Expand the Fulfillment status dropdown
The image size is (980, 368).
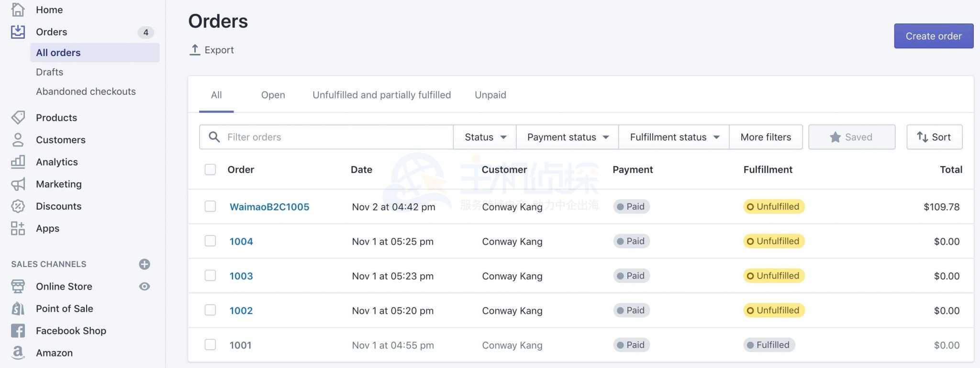(674, 137)
